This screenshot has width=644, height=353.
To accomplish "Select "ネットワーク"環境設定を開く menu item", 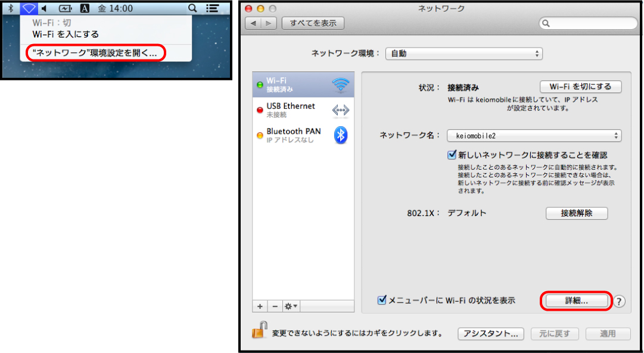I will (95, 53).
